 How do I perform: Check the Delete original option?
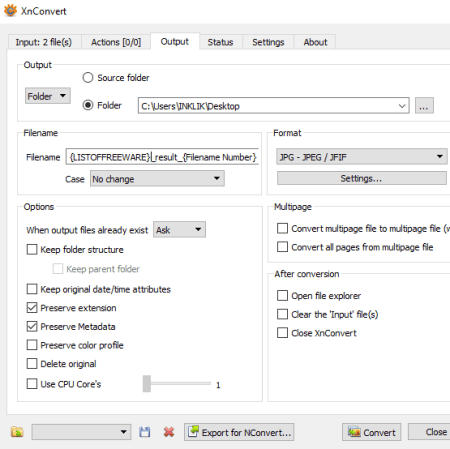point(32,364)
